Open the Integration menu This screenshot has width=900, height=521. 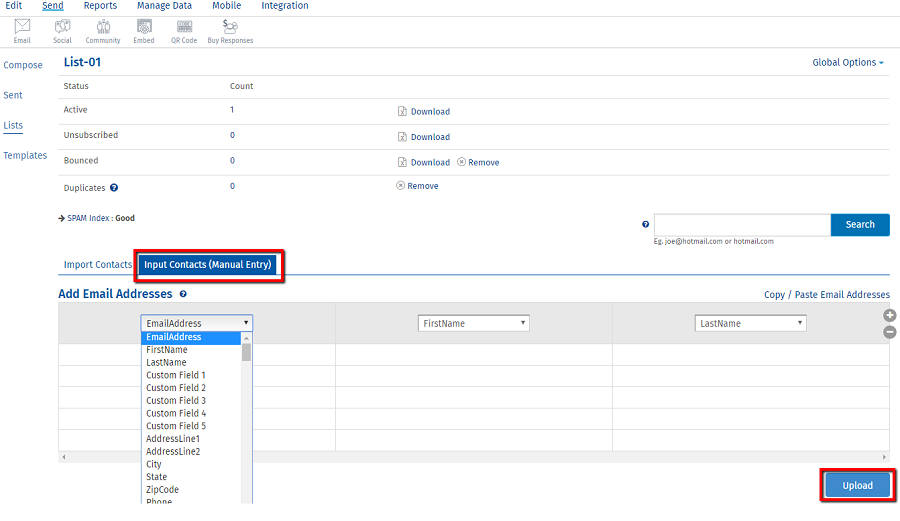point(285,6)
